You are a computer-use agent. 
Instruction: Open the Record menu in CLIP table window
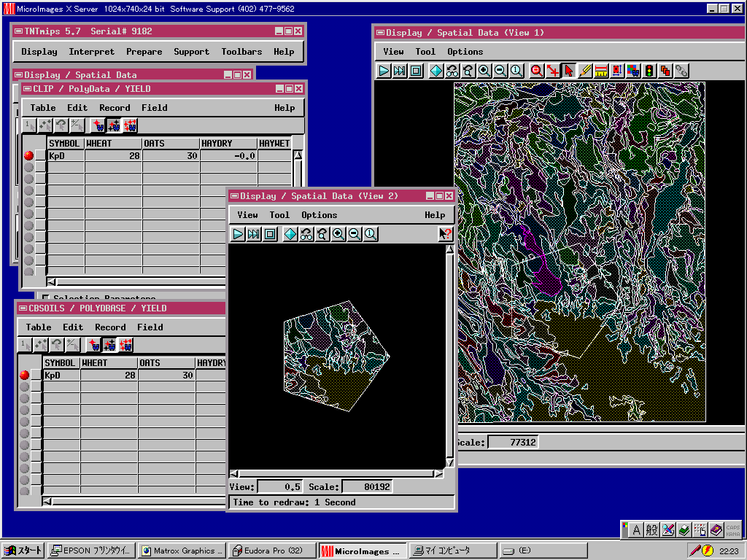115,108
